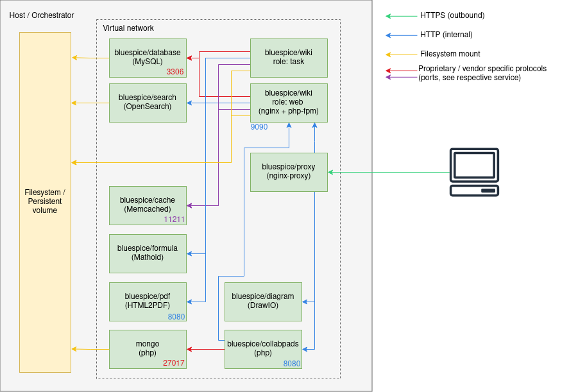Select the bluespice/proxy (nginx-proxy) box
The height and width of the screenshot is (392, 578).
pyautogui.click(x=289, y=172)
